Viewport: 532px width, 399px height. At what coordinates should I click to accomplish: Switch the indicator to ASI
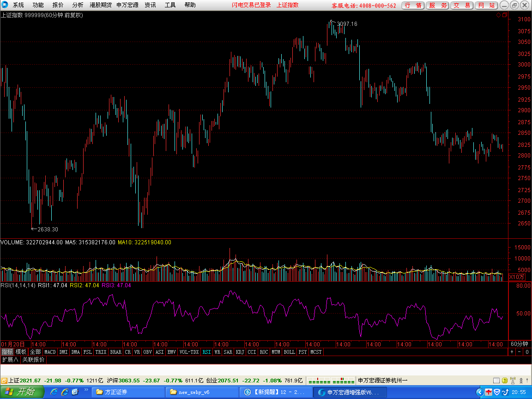tap(159, 352)
